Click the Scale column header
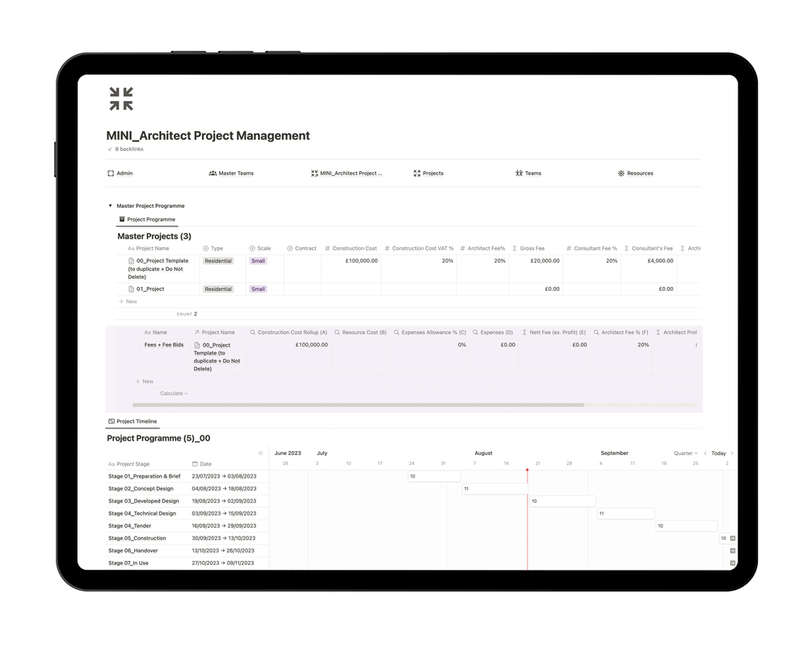 [x=260, y=249]
